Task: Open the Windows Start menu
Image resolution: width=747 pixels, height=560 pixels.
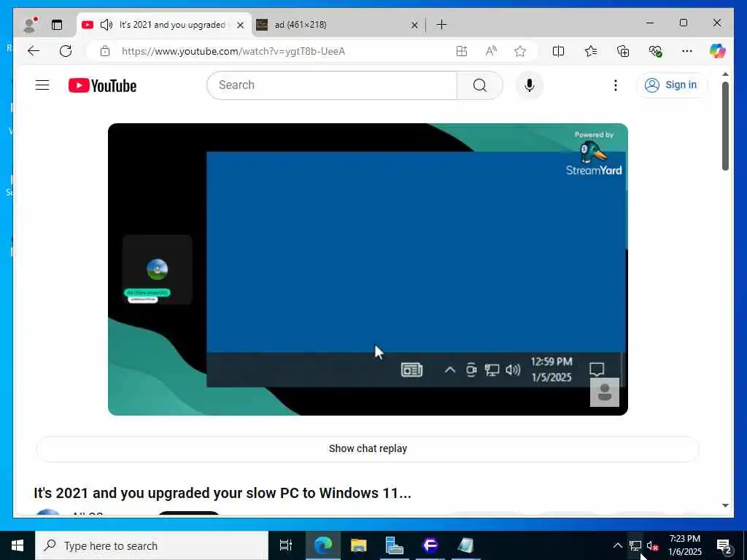Action: [18, 545]
